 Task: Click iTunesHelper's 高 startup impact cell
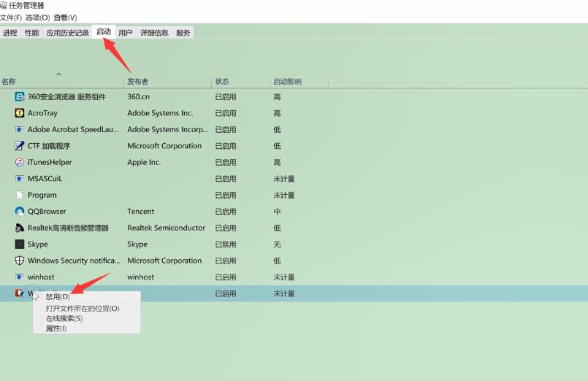277,162
